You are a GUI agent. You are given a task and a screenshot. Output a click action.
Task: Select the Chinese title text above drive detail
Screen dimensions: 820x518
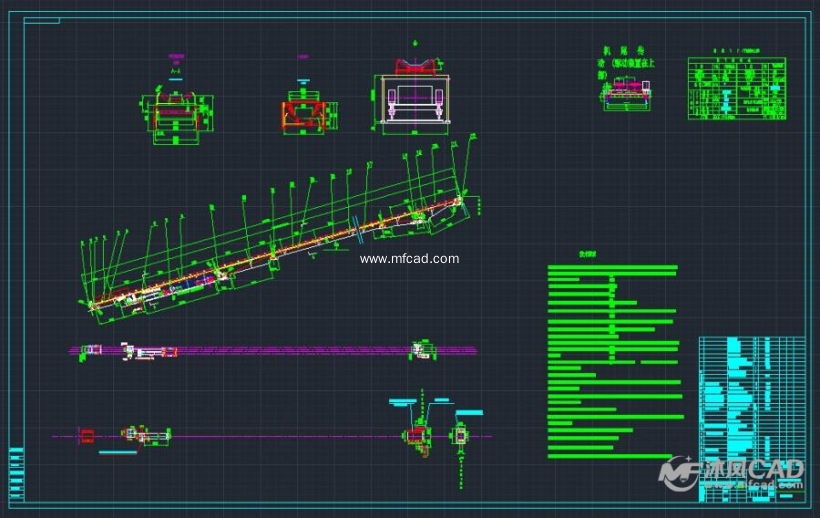coord(628,60)
